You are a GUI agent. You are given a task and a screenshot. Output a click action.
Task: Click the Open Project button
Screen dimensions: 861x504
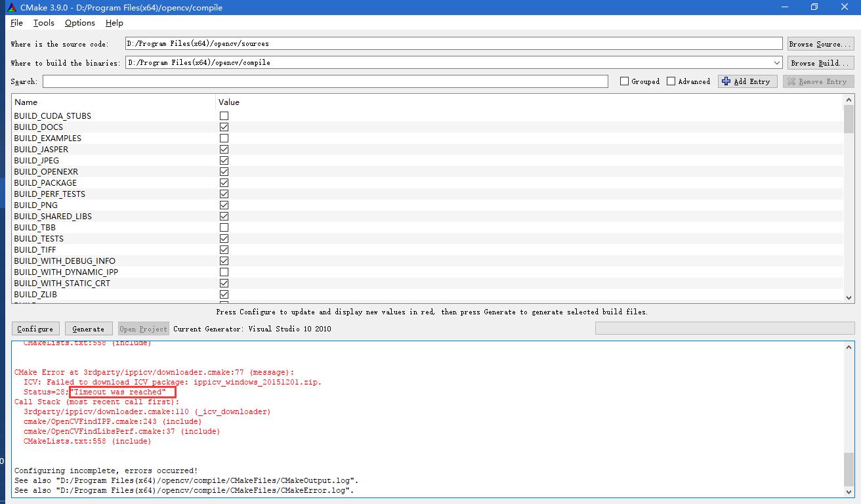pyautogui.click(x=143, y=329)
